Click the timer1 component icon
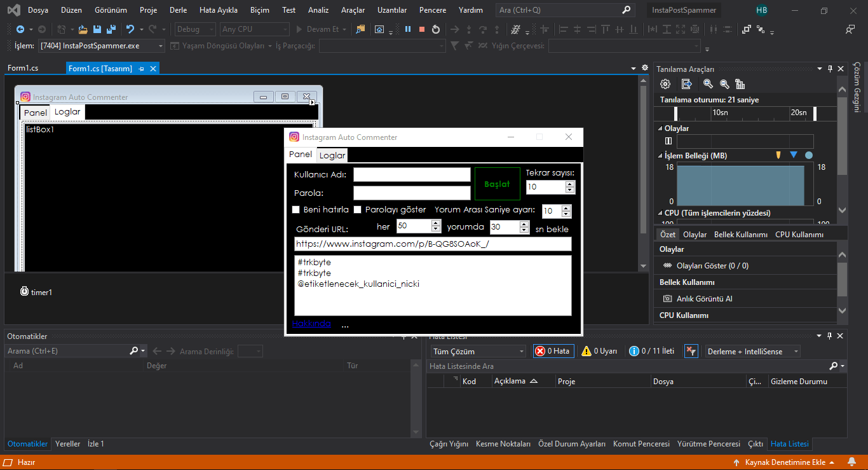 click(x=24, y=291)
